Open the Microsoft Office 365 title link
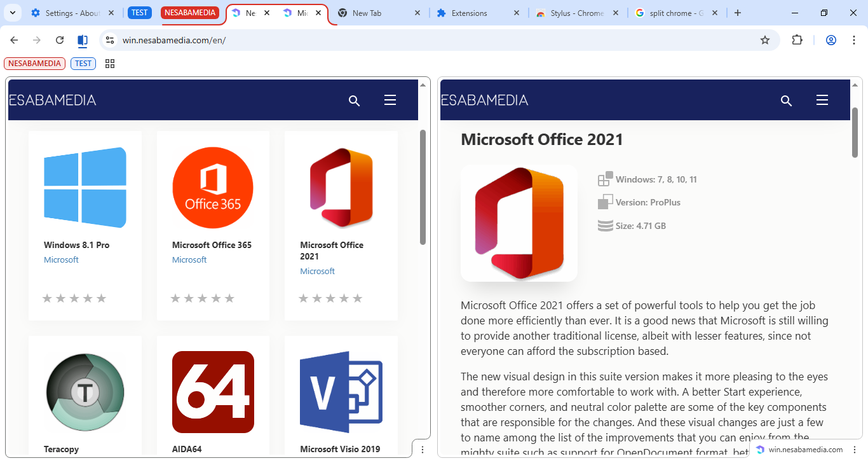This screenshot has width=868, height=463. click(212, 245)
